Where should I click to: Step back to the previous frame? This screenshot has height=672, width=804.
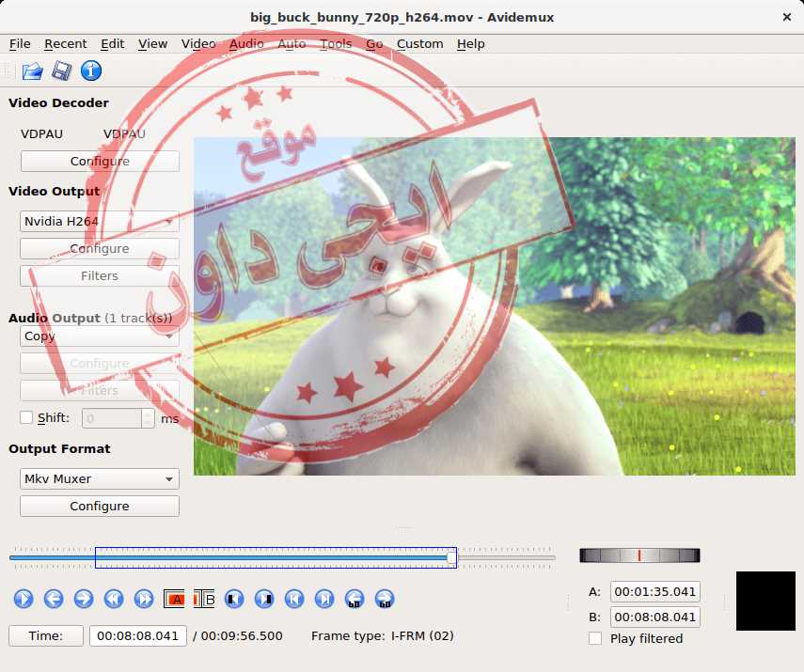[x=54, y=599]
